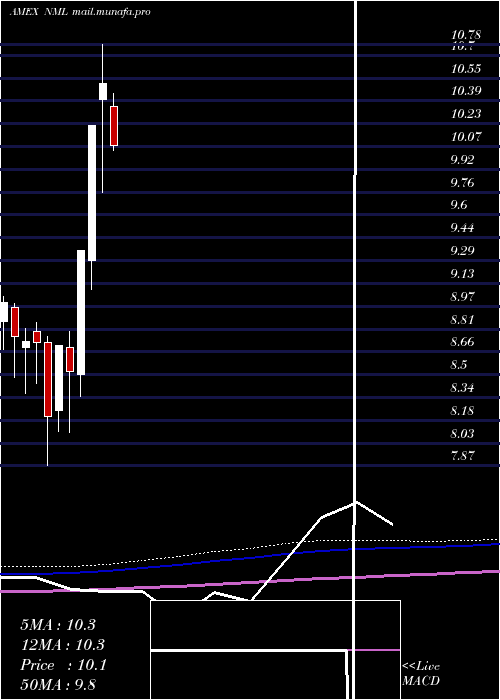Click the 8.03 price axis label
Image resolution: width=500 pixels, height=700 pixels.
click(x=462, y=433)
